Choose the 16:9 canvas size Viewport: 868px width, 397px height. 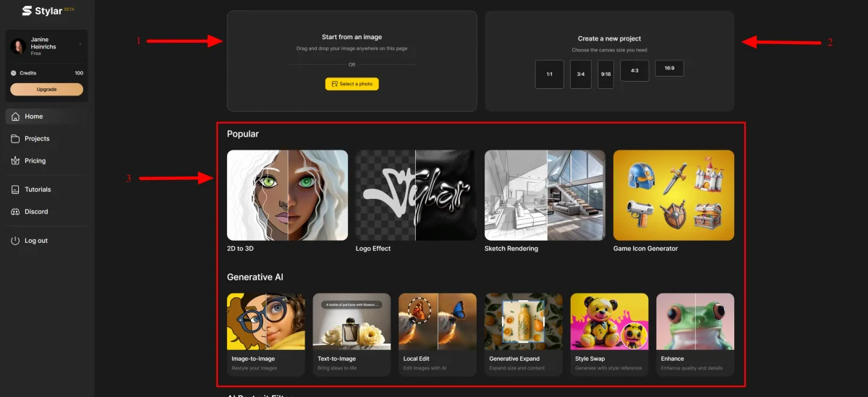(x=669, y=68)
